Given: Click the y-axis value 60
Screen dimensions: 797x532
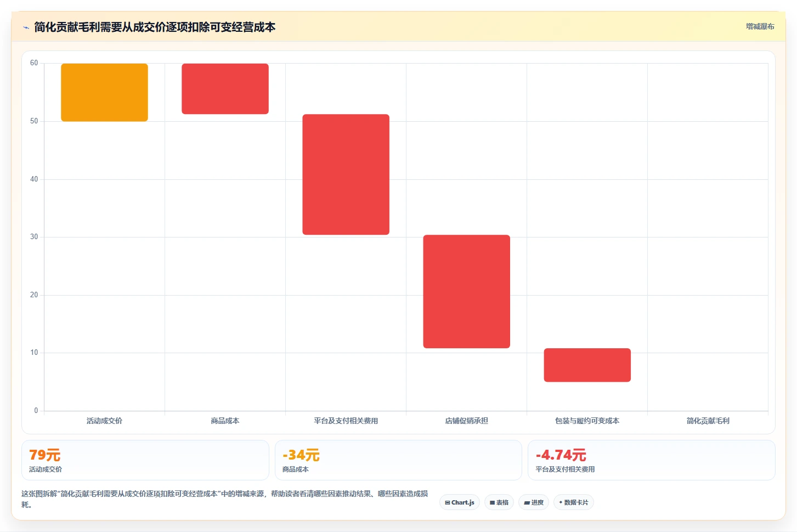Looking at the screenshot, I should coord(34,63).
